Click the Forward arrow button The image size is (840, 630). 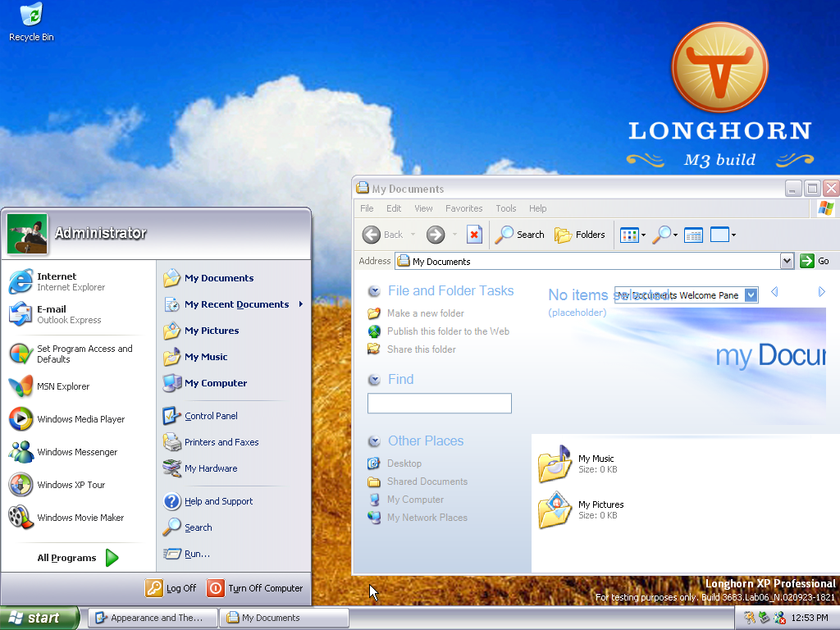point(436,235)
